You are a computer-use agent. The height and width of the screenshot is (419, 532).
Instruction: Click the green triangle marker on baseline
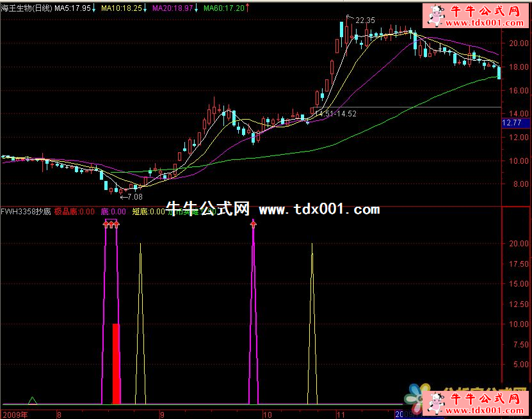point(33,401)
